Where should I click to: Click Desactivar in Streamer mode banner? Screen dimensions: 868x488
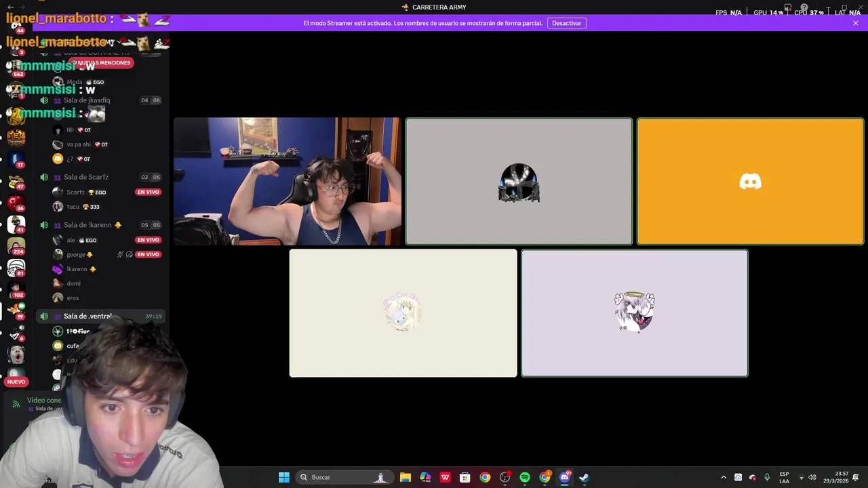(x=566, y=23)
